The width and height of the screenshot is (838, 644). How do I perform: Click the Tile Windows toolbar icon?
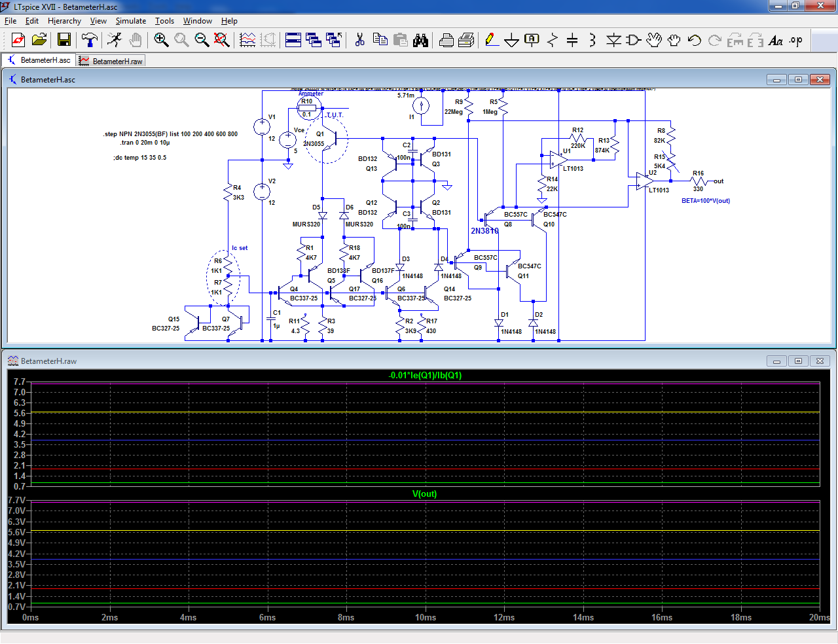coord(293,41)
